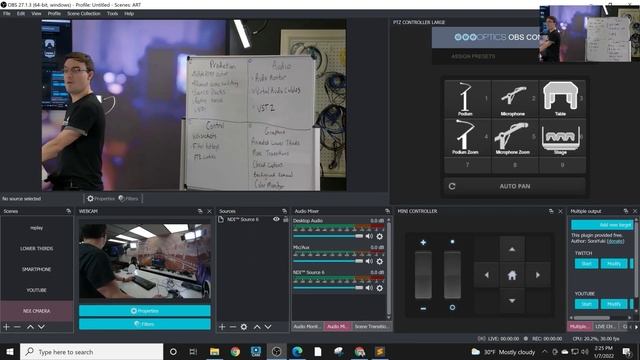Tilt camera up in Mini Controller
Image resolution: width=640 pixels, height=360 pixels.
pos(512,249)
